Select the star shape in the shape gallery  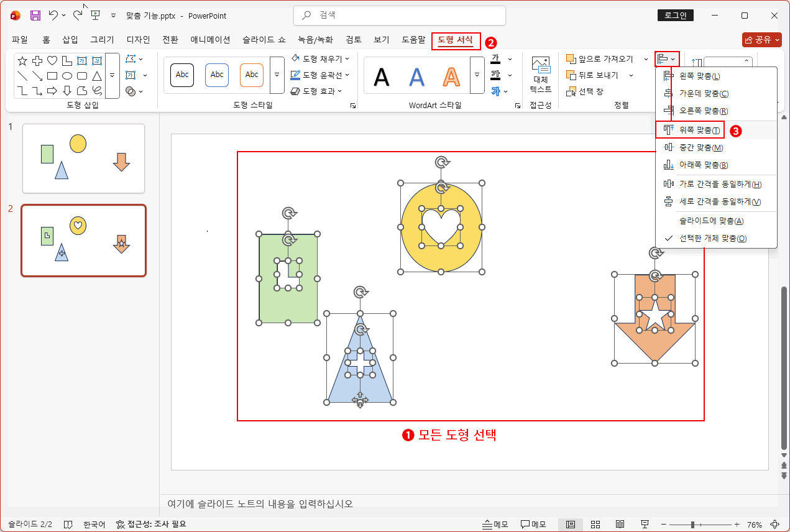click(22, 61)
